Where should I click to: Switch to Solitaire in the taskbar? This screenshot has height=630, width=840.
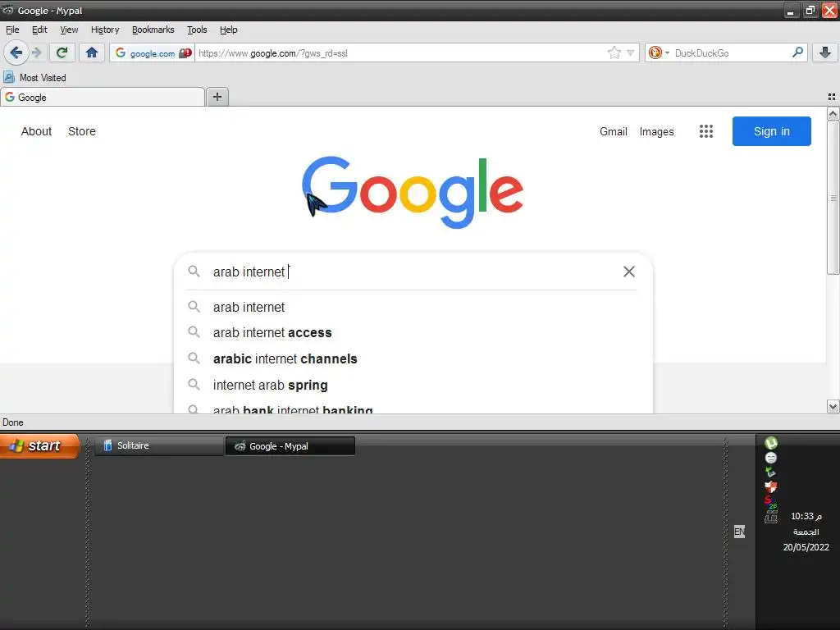click(x=158, y=445)
